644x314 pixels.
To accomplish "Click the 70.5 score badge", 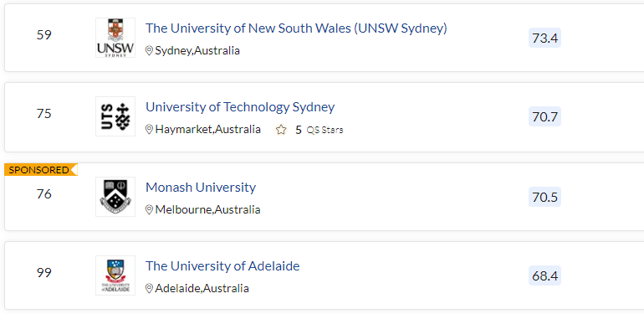I will [544, 197].
